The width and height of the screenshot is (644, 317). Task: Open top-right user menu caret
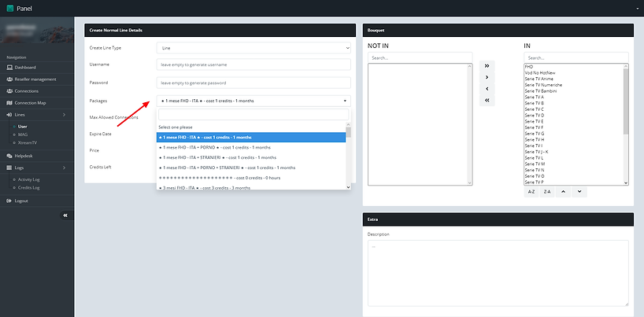click(x=638, y=9)
